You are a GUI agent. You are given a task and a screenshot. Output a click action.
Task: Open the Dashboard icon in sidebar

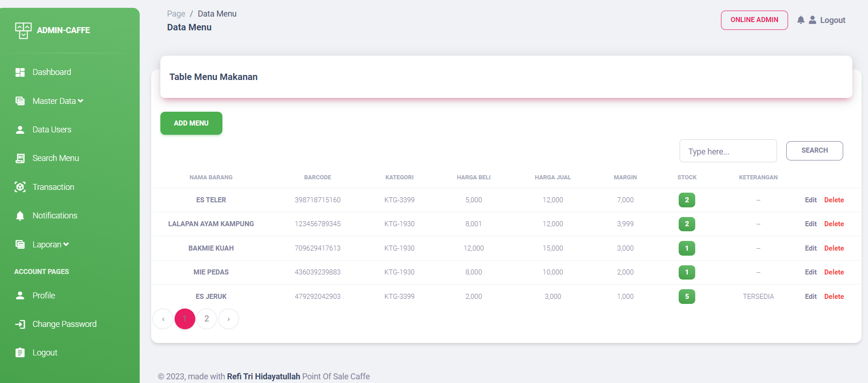[x=20, y=72]
